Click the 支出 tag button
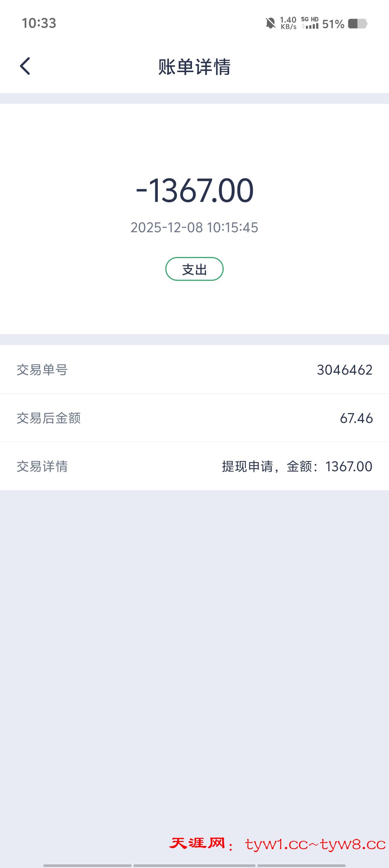This screenshot has height=868, width=389. click(x=194, y=269)
